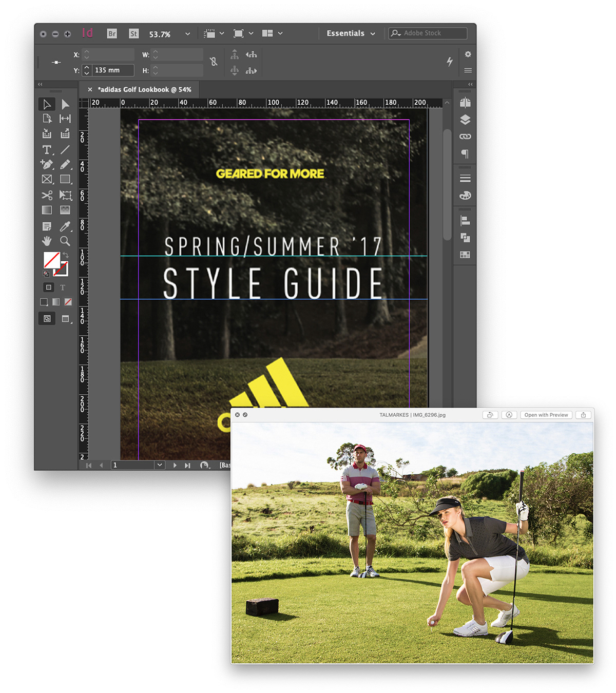Open the Pages panel

[465, 103]
